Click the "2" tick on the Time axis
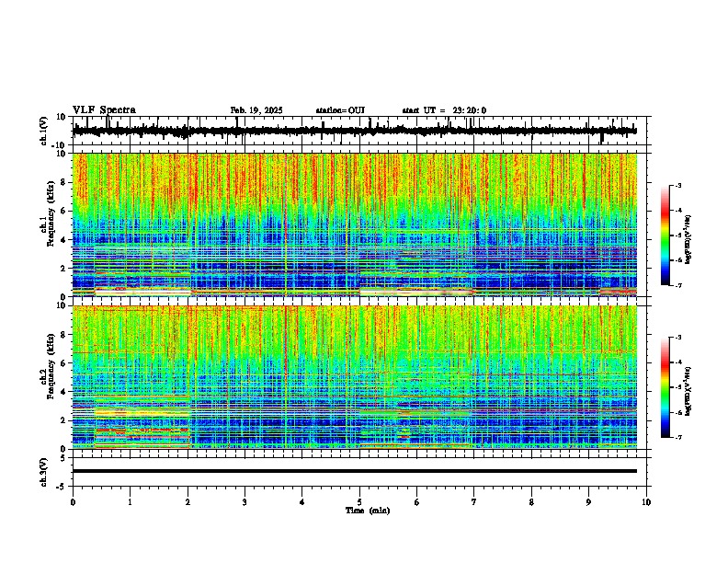Screen dimensions: 728x563 [188, 502]
